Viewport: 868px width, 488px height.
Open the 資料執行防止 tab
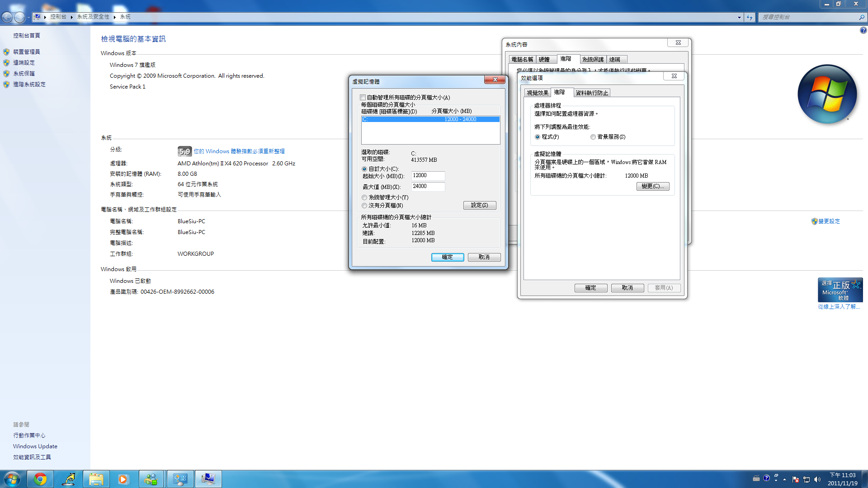592,93
